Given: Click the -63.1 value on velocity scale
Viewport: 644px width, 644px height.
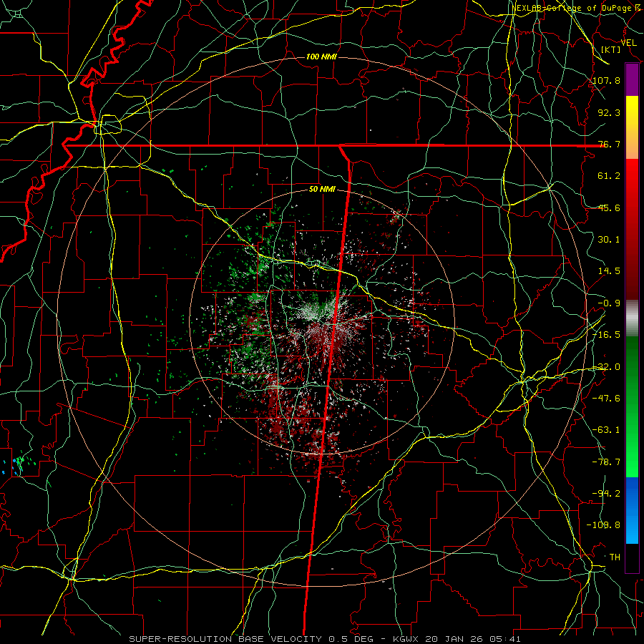Looking at the screenshot, I should [606, 430].
